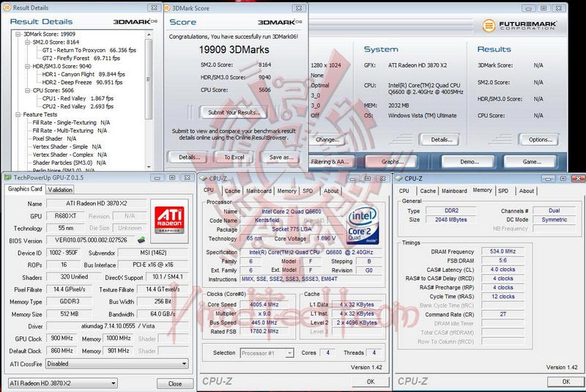Click the DRAM Frequency 534.0 MHz value
The width and height of the screenshot is (586, 392).
(x=502, y=251)
